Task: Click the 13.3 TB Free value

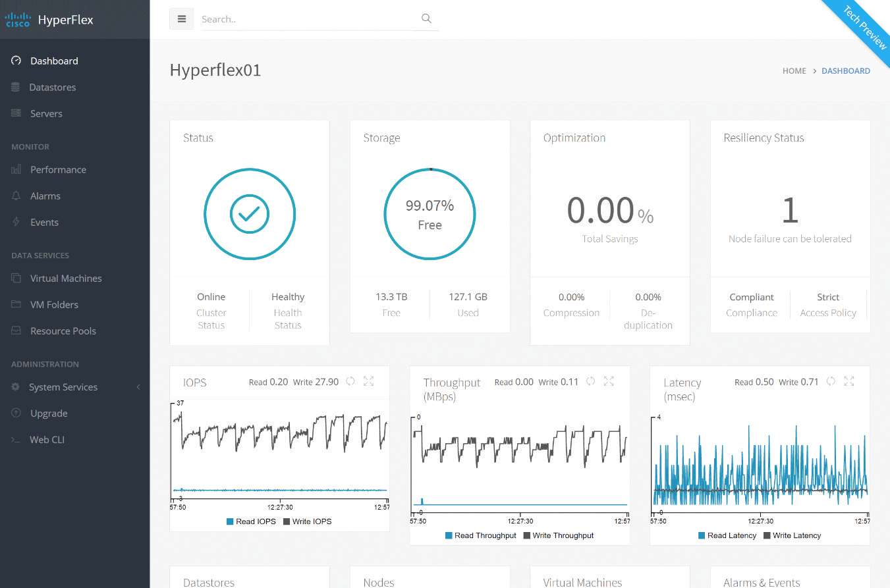Action: coord(391,297)
